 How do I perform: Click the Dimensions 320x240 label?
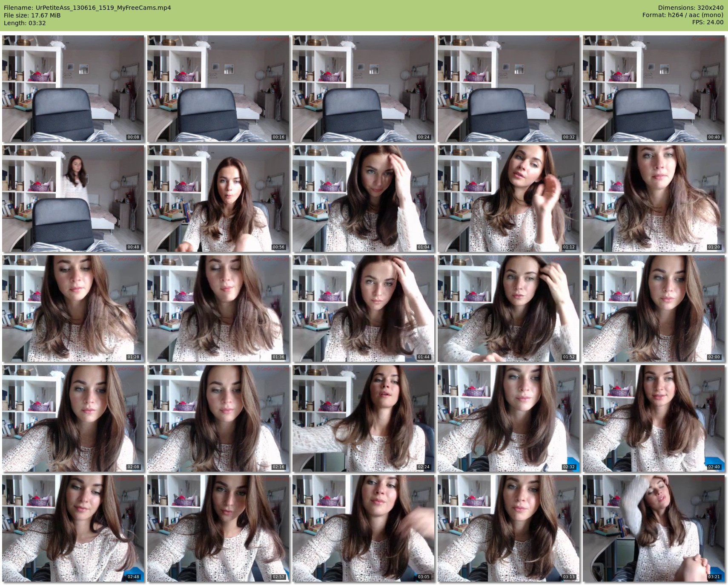coord(691,8)
